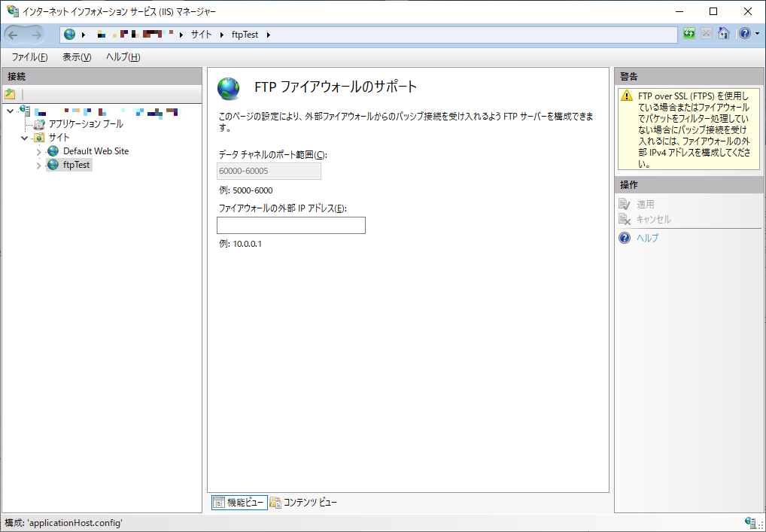Click the external IP address input field
This screenshot has height=532, width=766.
coord(290,225)
